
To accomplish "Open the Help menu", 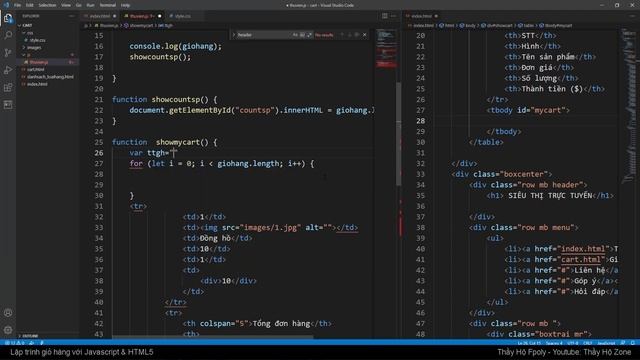I will coord(125,5).
